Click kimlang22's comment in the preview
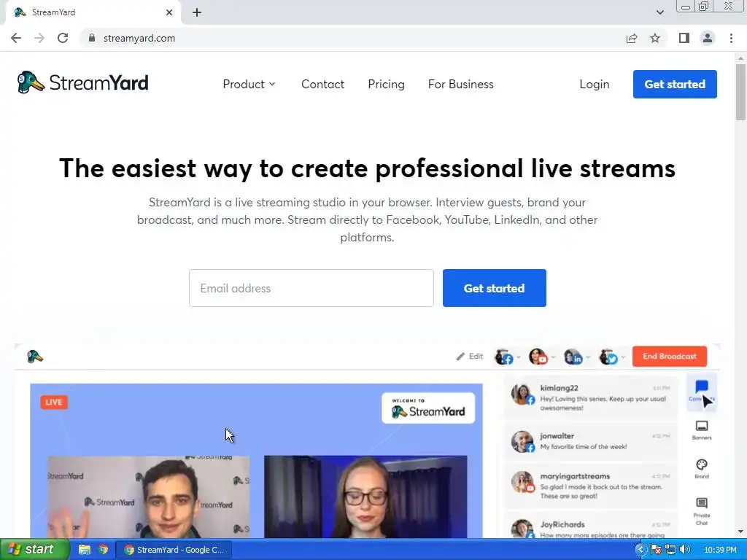 click(x=591, y=397)
